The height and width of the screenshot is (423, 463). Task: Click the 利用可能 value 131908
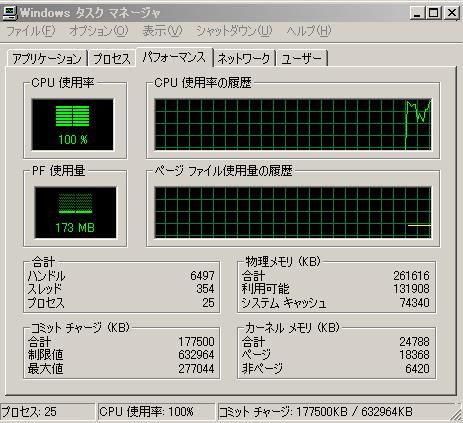pos(411,289)
